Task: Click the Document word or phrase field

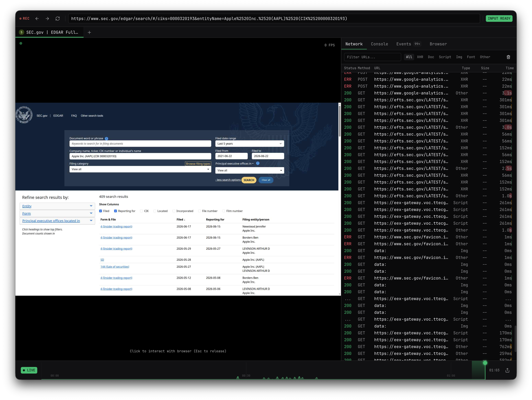Action: pos(140,144)
